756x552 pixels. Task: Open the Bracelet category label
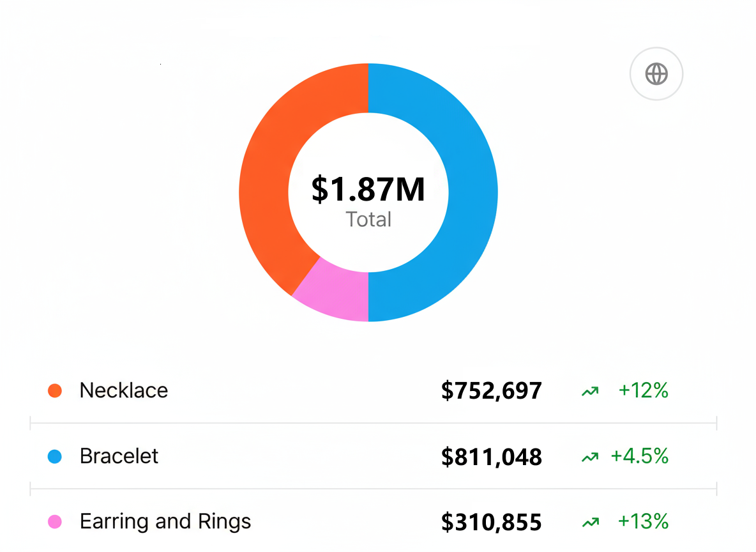point(119,456)
